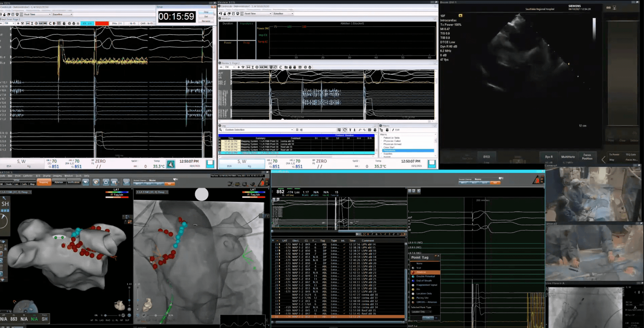Click the tree view icon in Macro toolbar
This screenshot has width=644, height=328.
tap(381, 130)
